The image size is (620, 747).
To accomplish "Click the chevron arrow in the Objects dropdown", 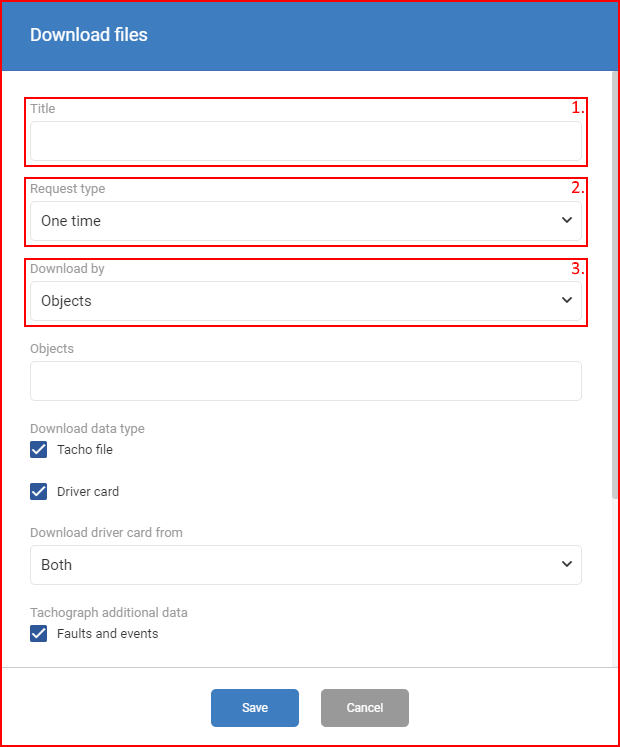I will (x=567, y=300).
